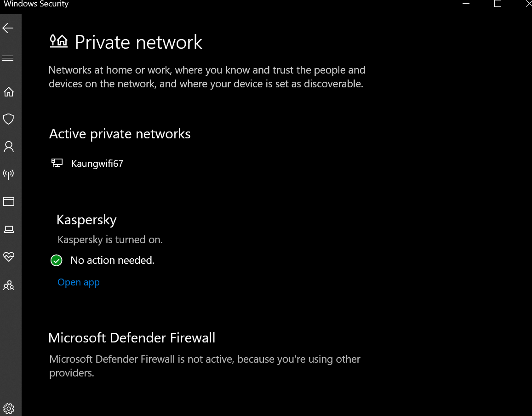Screen dimensions: 532x416
Task: Open Account protection person icon
Action: (8, 147)
